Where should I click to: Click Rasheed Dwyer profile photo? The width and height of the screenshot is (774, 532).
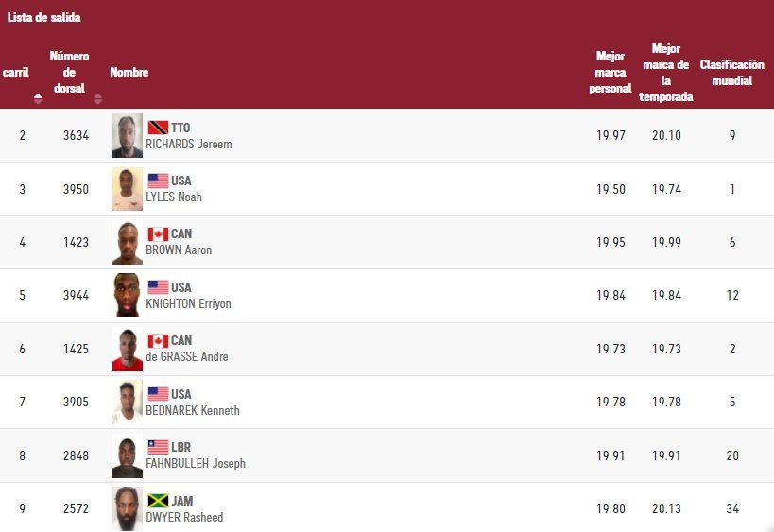[128, 509]
